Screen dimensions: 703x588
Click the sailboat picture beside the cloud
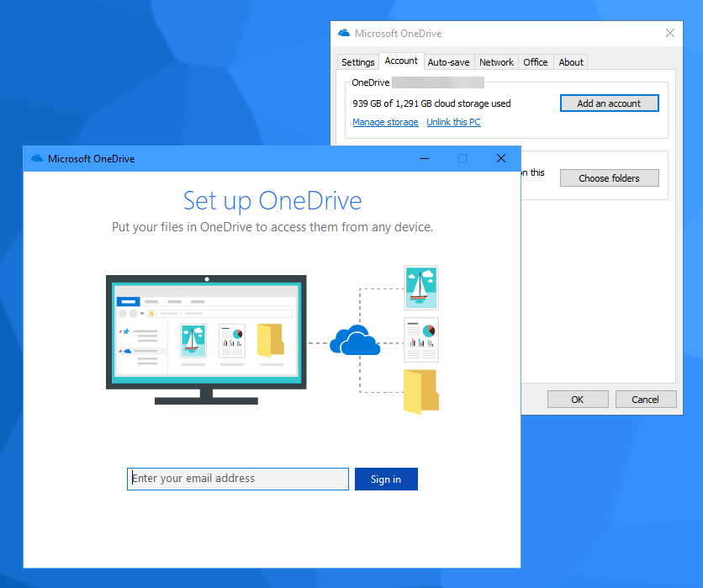421,288
